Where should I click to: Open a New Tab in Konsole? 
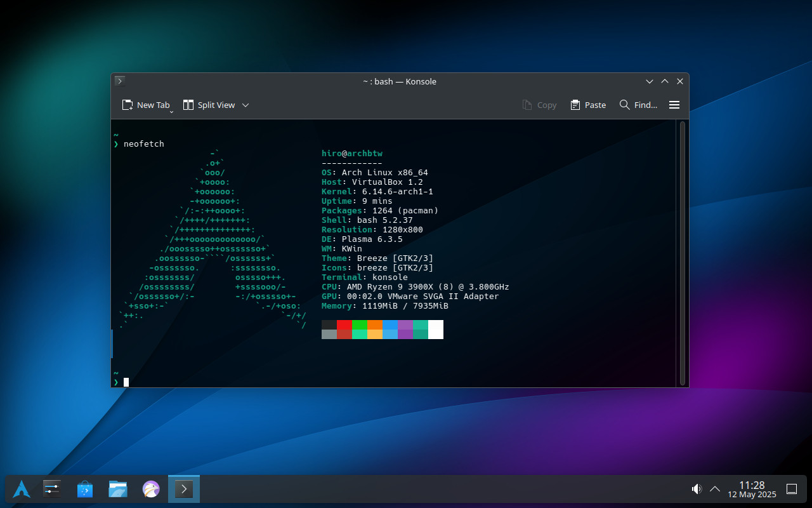point(145,105)
